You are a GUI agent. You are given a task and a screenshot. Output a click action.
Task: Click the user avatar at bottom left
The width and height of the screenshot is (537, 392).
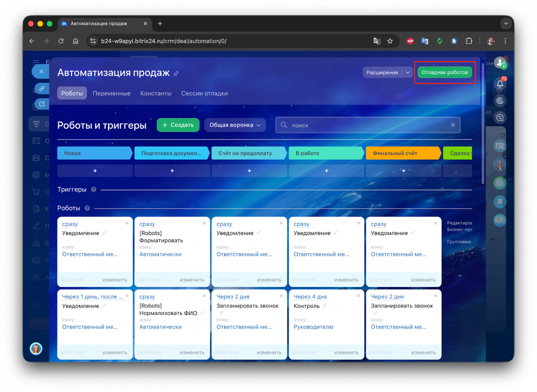tap(36, 349)
